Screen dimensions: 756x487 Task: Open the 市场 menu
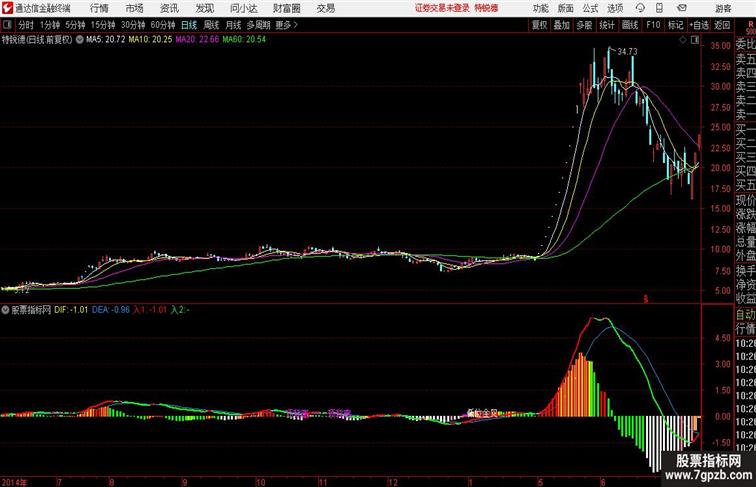pyautogui.click(x=135, y=8)
